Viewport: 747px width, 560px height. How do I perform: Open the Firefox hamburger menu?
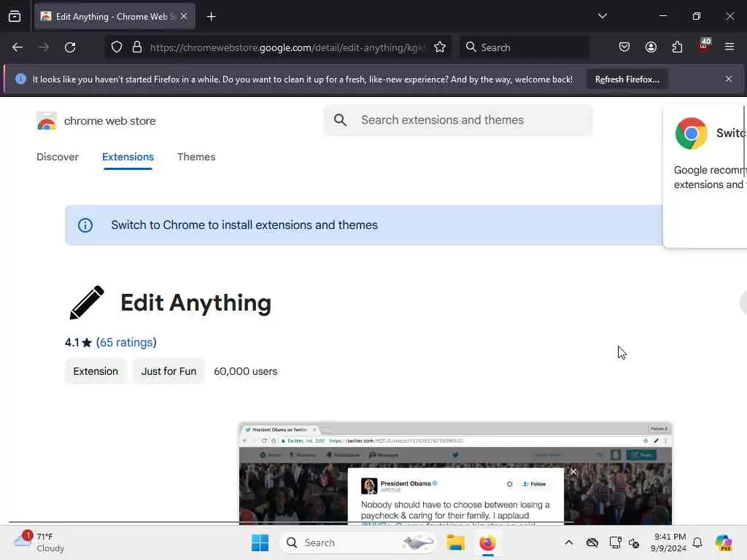pyautogui.click(x=729, y=47)
